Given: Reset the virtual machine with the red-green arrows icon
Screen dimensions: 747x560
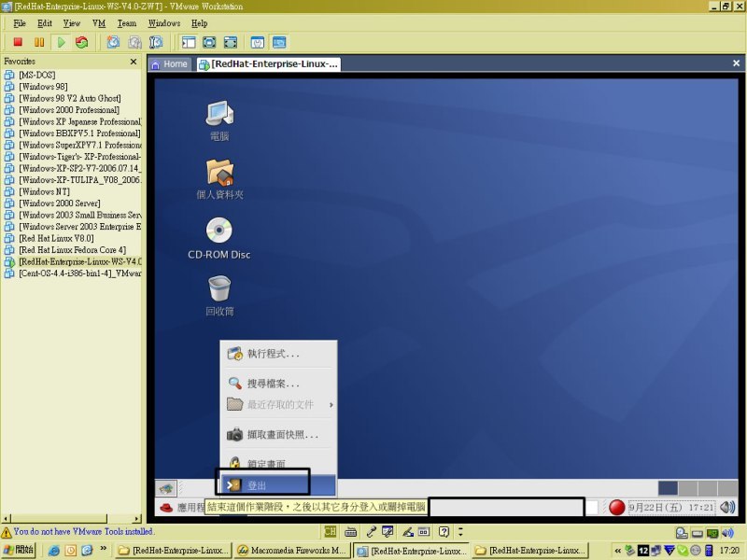Looking at the screenshot, I should coord(82,42).
